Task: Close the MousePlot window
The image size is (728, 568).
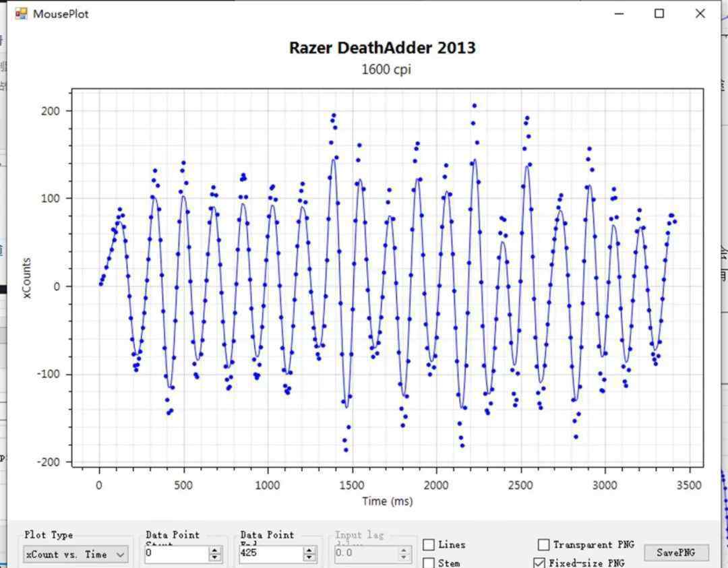Action: tap(700, 13)
